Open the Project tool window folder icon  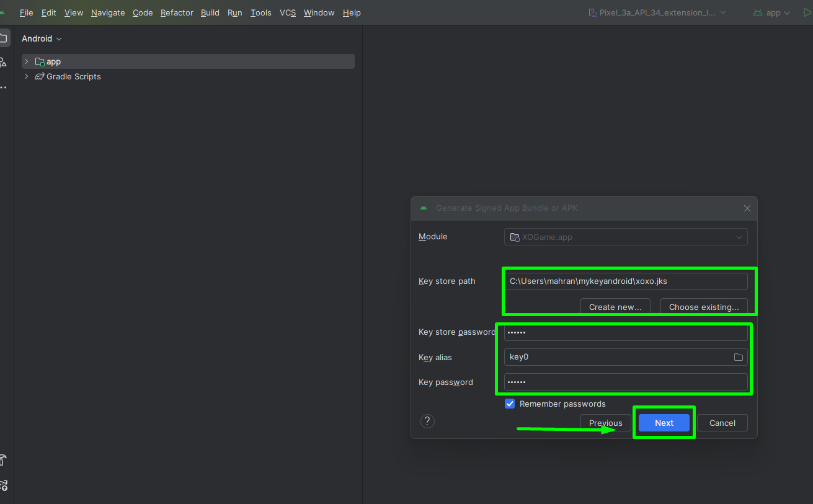click(x=3, y=38)
